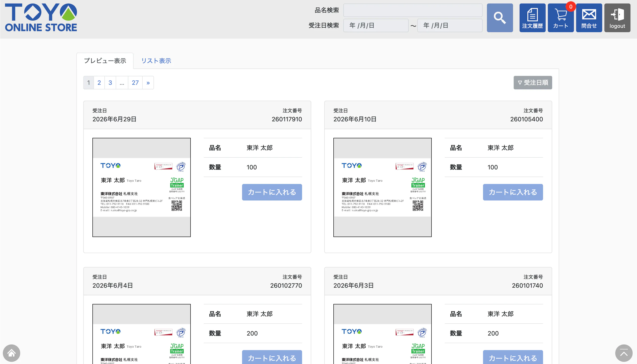The height and width of the screenshot is (364, 637).
Task: Click the home icon in the corner
Action: [x=12, y=353]
